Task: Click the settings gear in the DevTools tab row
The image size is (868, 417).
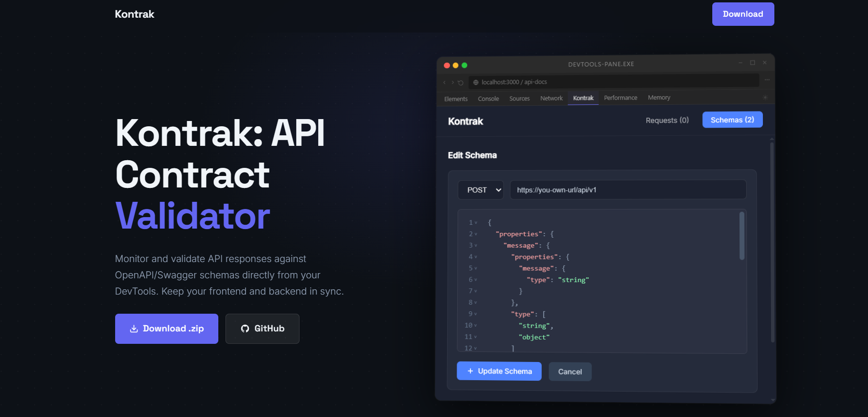Action: (x=765, y=98)
